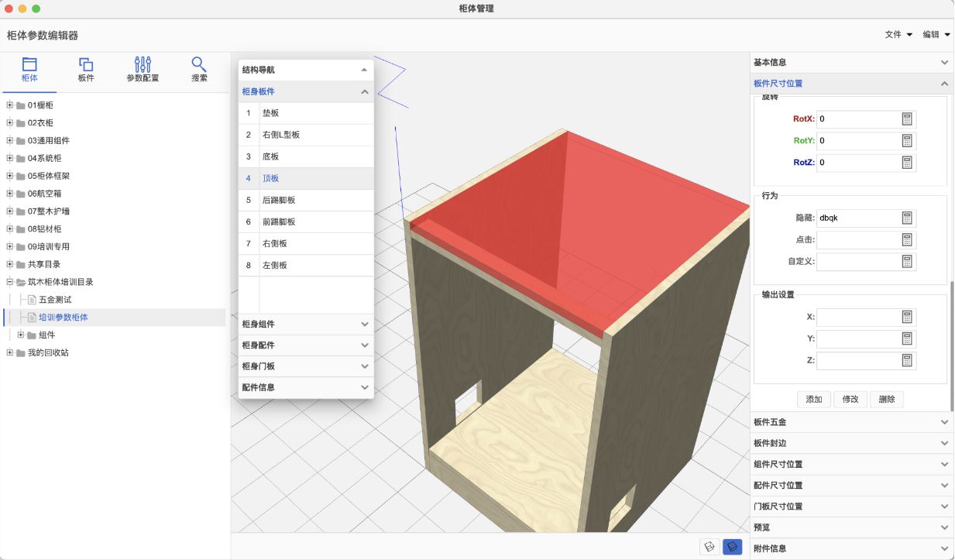Image resolution: width=955 pixels, height=560 pixels.
Task: Expand the 柜身组件 section
Action: pos(306,324)
